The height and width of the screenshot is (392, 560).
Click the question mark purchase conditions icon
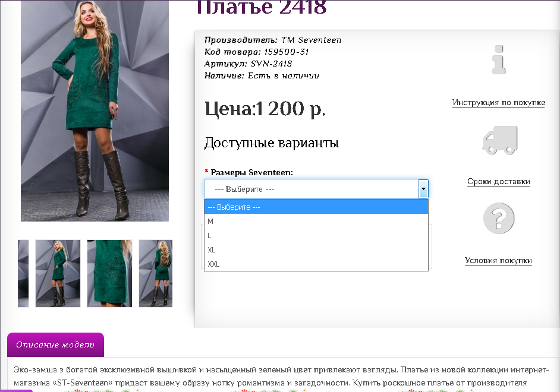pos(499,219)
